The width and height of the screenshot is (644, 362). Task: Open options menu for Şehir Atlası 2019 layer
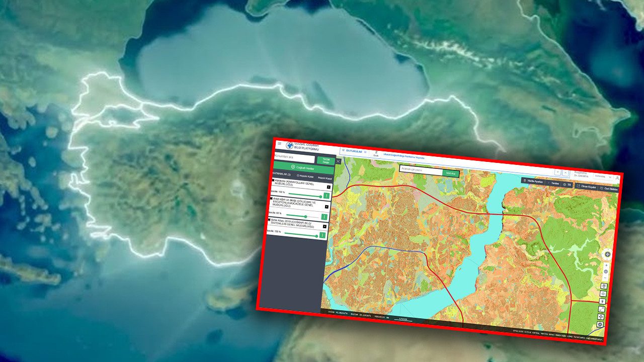(323, 235)
